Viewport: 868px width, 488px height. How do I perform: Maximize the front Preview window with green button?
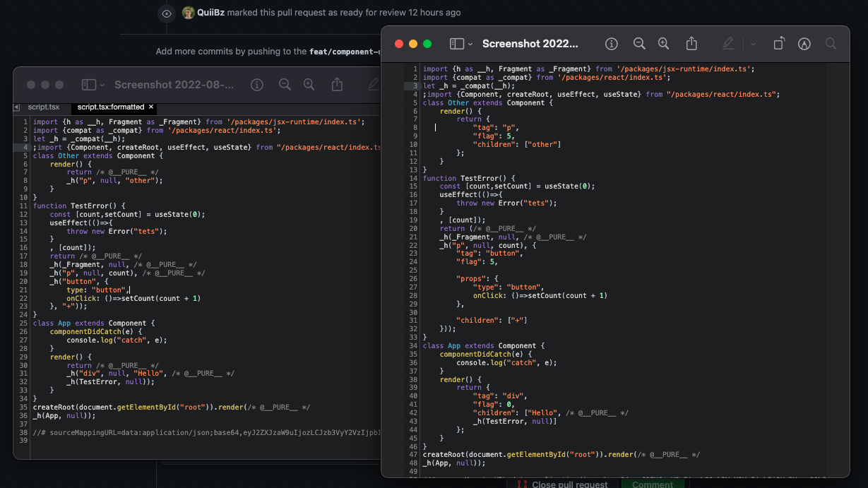[x=427, y=44]
